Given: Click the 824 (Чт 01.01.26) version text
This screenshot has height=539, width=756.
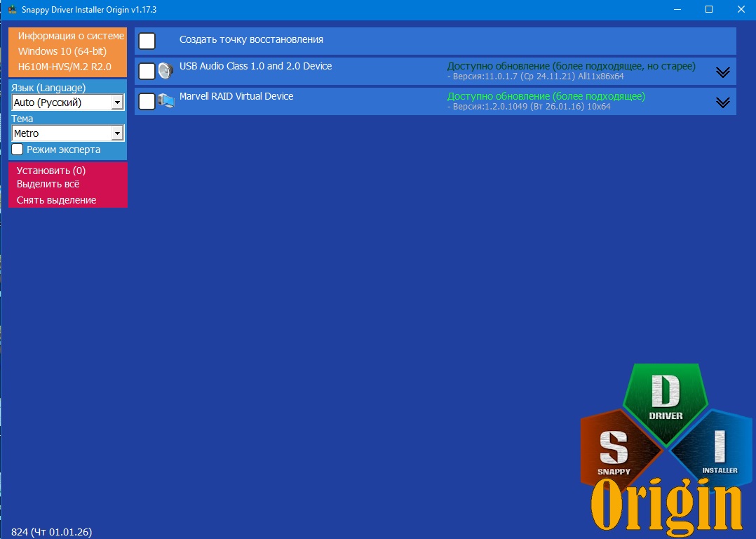Looking at the screenshot, I should [52, 532].
